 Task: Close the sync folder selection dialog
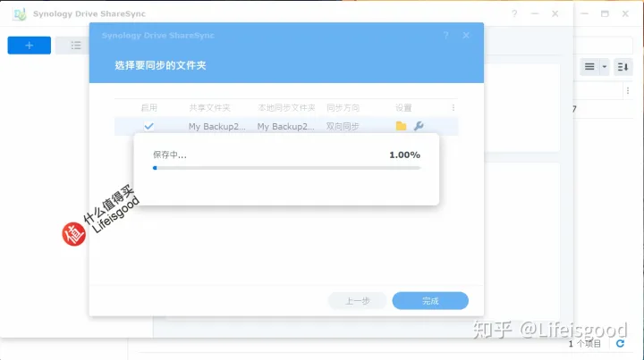coord(466,36)
